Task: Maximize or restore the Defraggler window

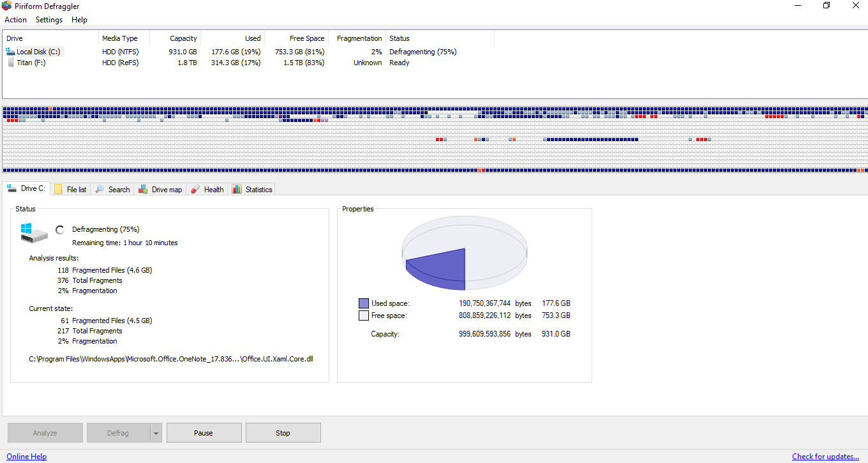Action: (x=827, y=6)
